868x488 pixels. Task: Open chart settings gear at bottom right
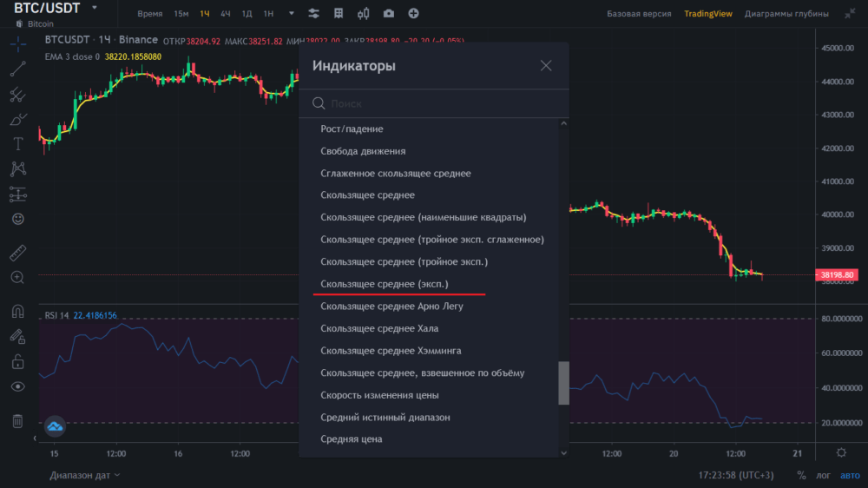click(840, 452)
